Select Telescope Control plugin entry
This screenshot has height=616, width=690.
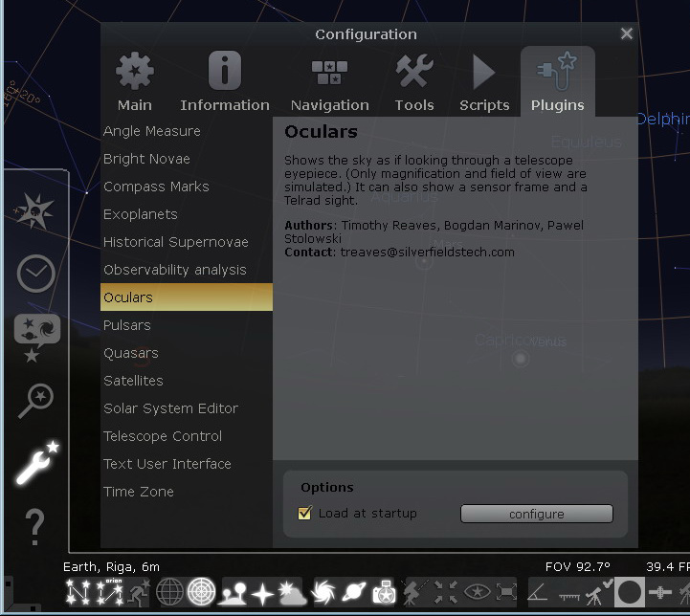(x=163, y=436)
